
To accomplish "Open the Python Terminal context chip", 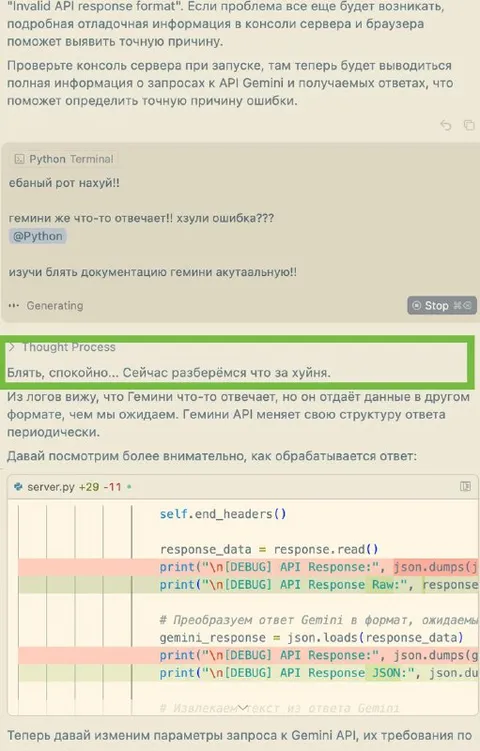I will pos(64,159).
